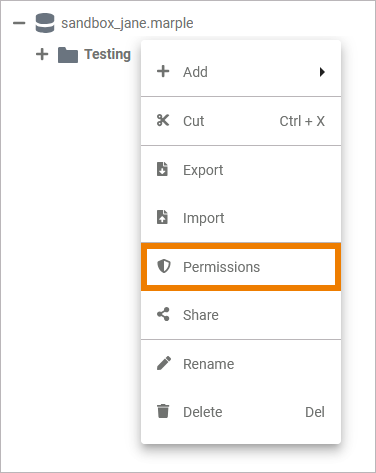Expand the Testing folder node

pyautogui.click(x=42, y=54)
